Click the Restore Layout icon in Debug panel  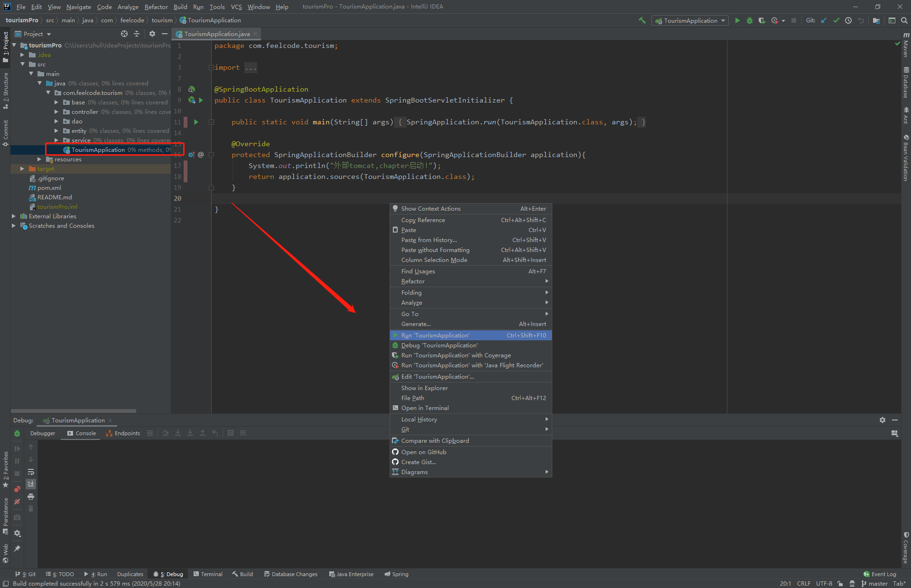point(894,433)
